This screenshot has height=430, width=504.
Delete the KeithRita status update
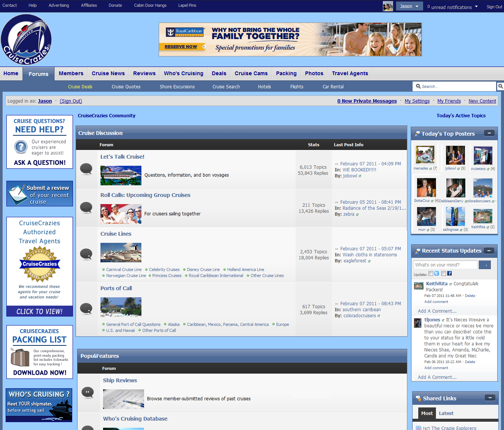tap(470, 296)
